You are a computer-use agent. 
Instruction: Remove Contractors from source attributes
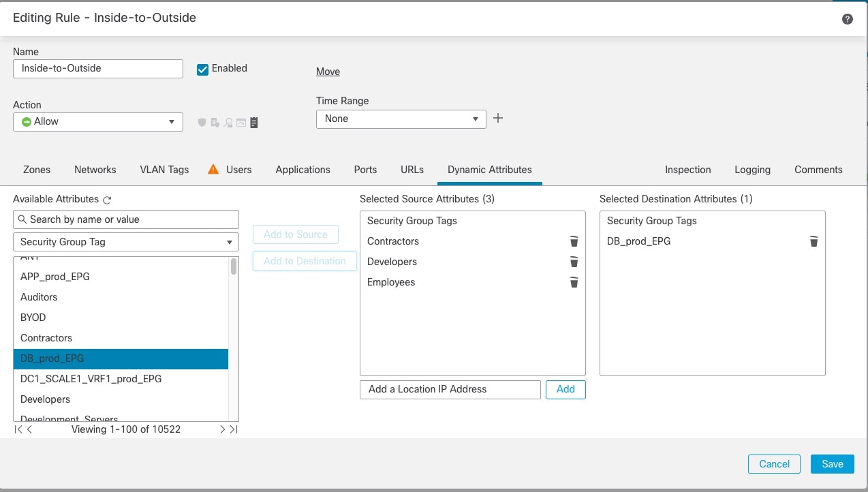point(574,241)
